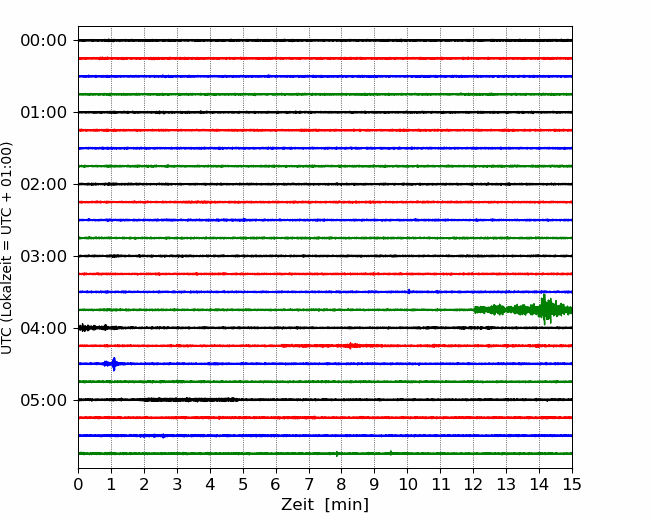
Task: Click x-axis tick label 0
Action: click(78, 484)
